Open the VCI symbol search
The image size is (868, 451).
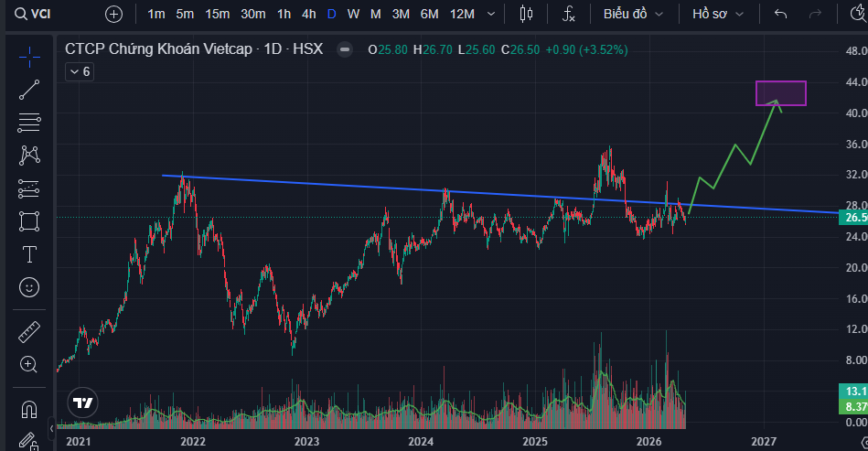pos(33,14)
